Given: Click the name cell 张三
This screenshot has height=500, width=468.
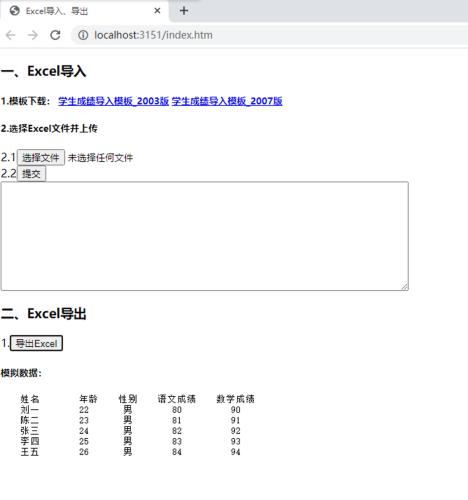Looking at the screenshot, I should [30, 431].
